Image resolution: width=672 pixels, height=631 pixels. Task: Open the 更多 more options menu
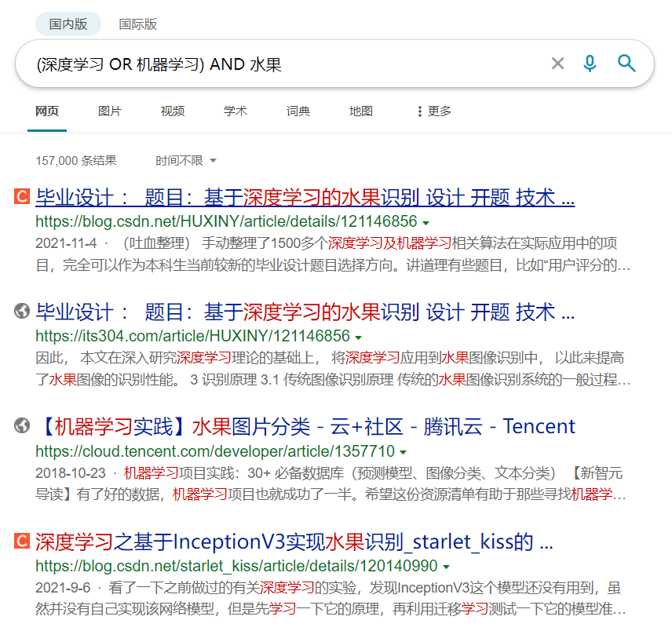coord(434,111)
